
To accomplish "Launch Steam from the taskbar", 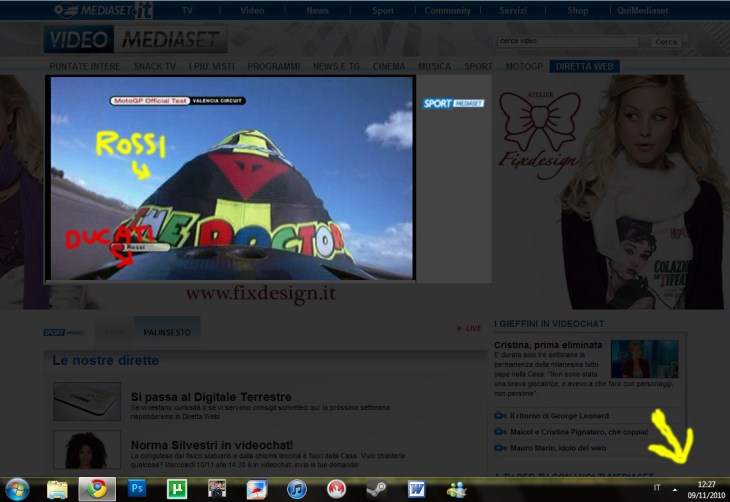I will [376, 489].
